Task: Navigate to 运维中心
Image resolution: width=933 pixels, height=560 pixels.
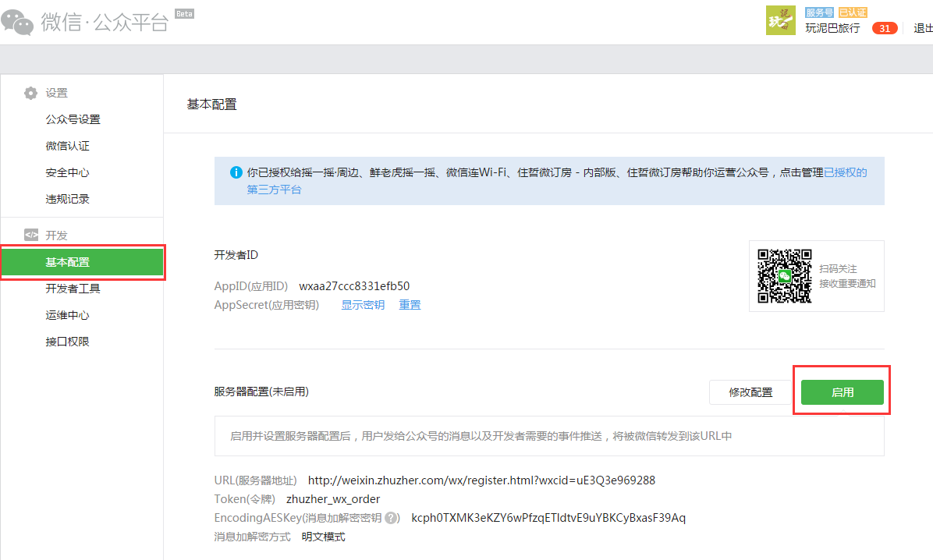Action: click(x=67, y=315)
